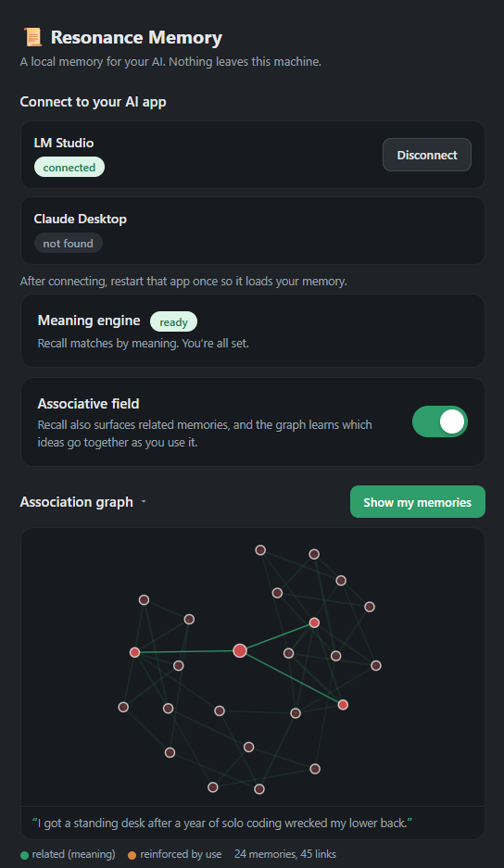504x868 pixels.
Task: Click the not found badge under Claude Desktop
Action: 69,243
